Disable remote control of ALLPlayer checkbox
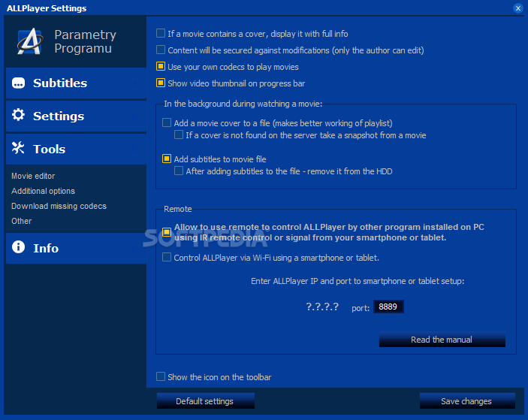 click(x=167, y=232)
